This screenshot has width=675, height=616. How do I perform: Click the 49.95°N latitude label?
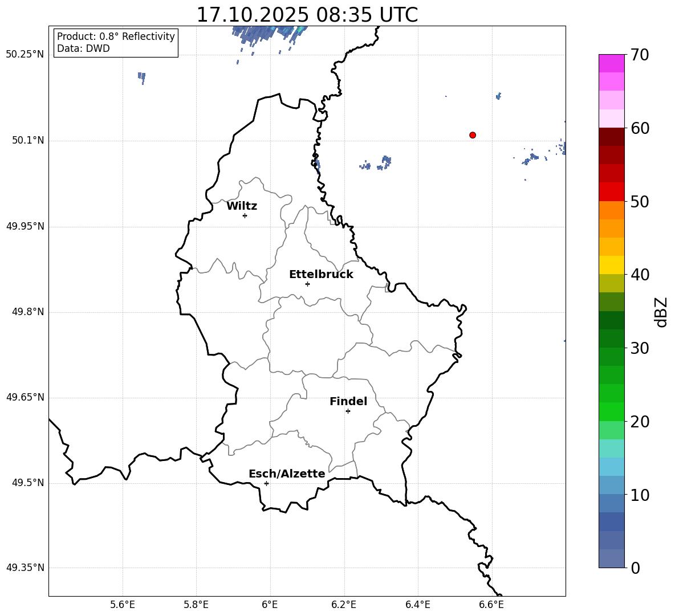(x=25, y=226)
